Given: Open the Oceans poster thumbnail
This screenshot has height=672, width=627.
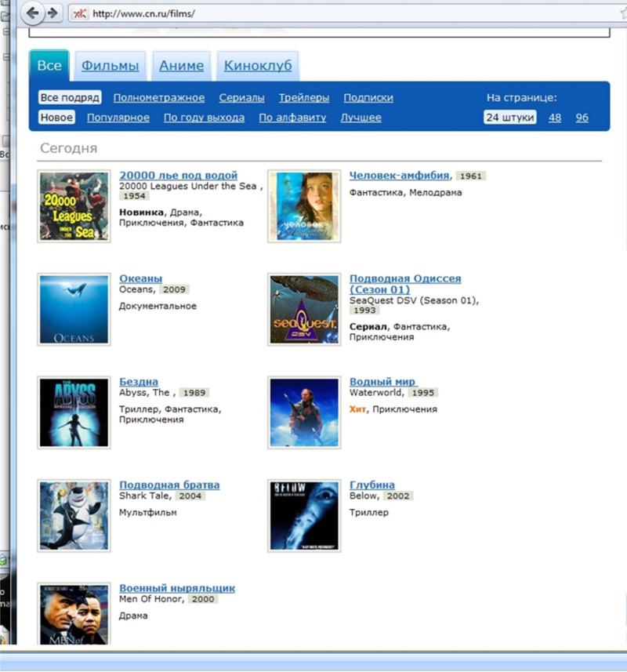Looking at the screenshot, I should pyautogui.click(x=74, y=310).
